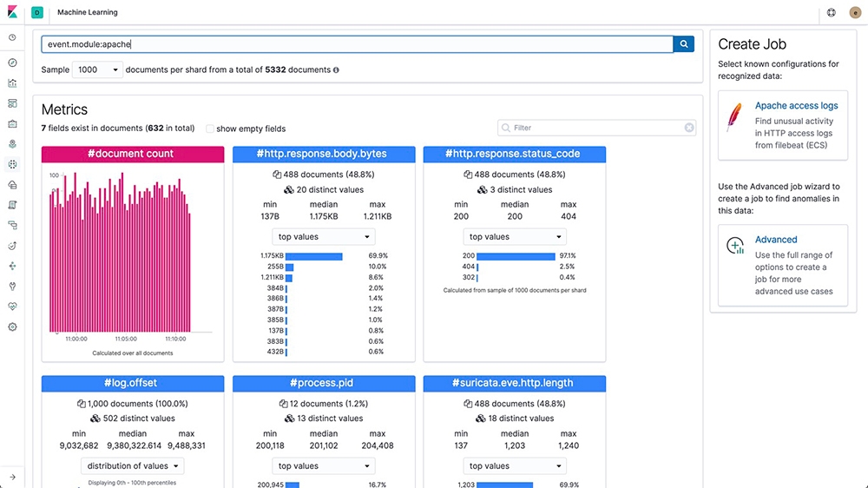Click '7 fields exist in documents' text

tap(92, 129)
